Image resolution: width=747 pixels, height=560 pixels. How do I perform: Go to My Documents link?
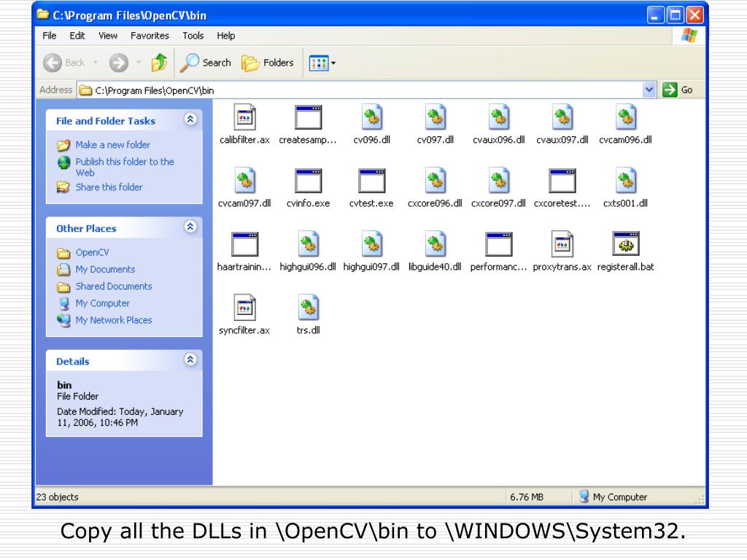105,270
